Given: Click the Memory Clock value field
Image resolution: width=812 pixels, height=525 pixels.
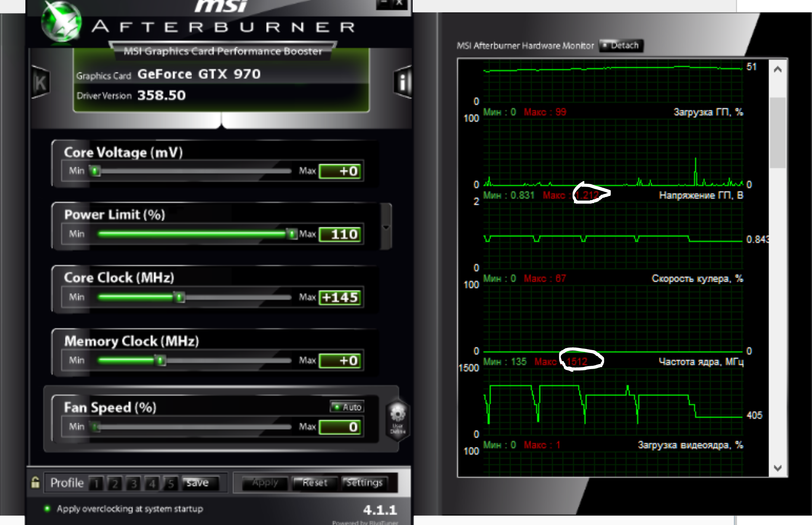Looking at the screenshot, I should (x=340, y=361).
